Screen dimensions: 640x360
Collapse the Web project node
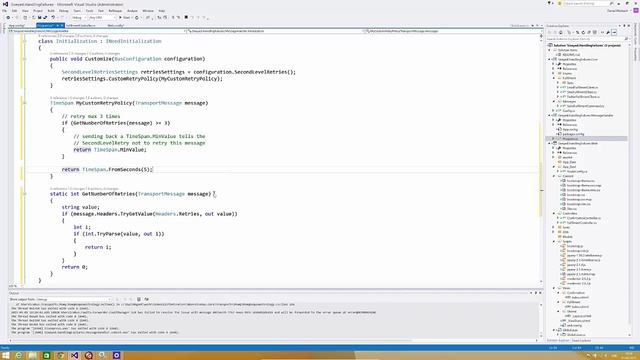[x=549, y=144]
